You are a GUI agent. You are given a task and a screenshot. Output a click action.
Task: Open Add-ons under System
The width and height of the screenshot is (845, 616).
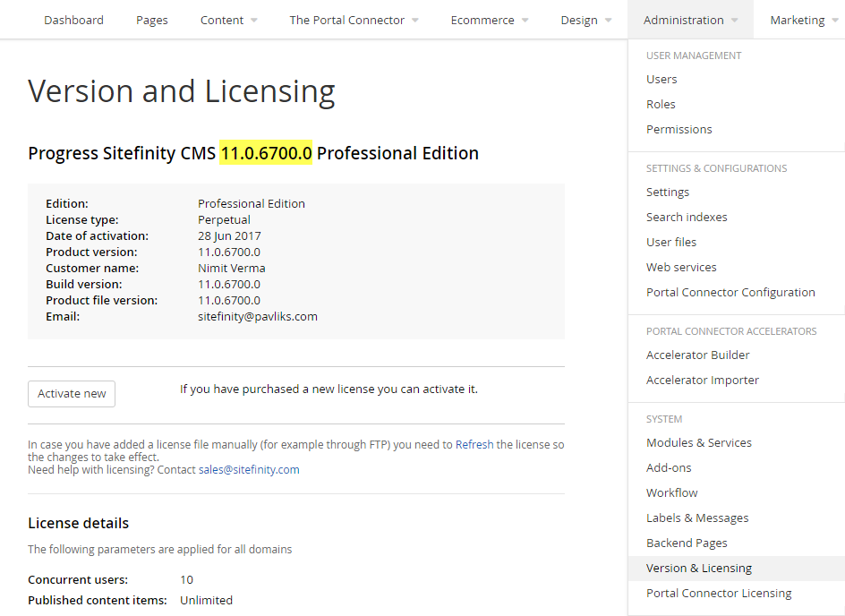click(x=669, y=467)
